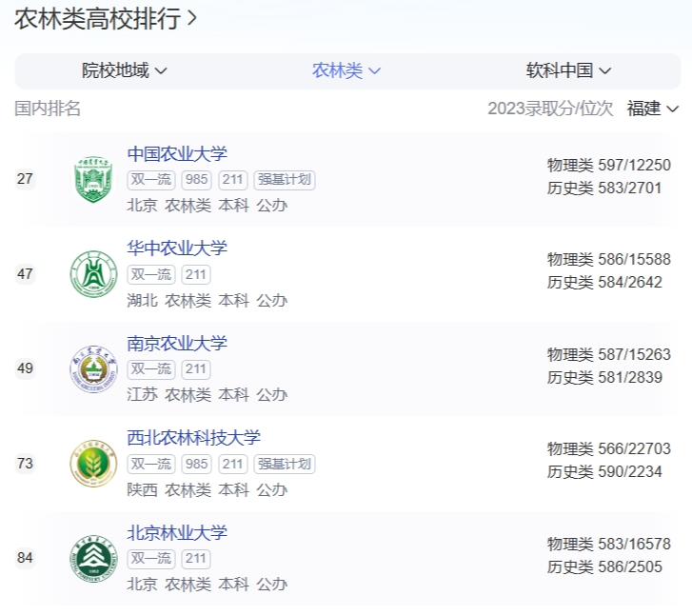The height and width of the screenshot is (616, 692).
Task: Click the 南京农业大学 logo
Action: pos(93,368)
